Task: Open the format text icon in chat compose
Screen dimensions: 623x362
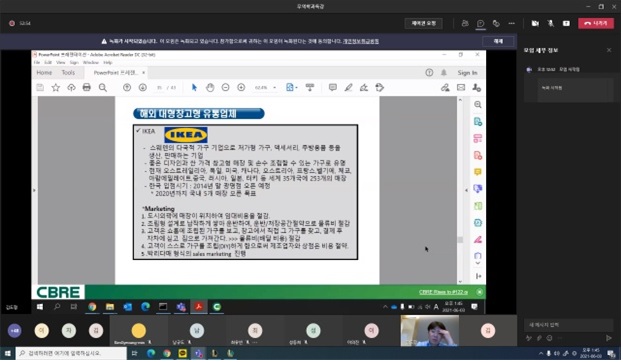Action: pos(528,338)
